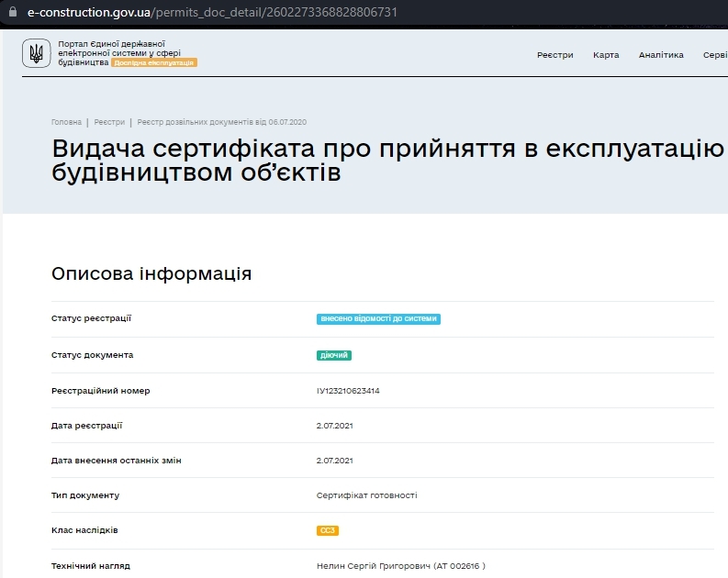728x578 pixels.
Task: Click the діючий status badge
Action: pos(334,355)
